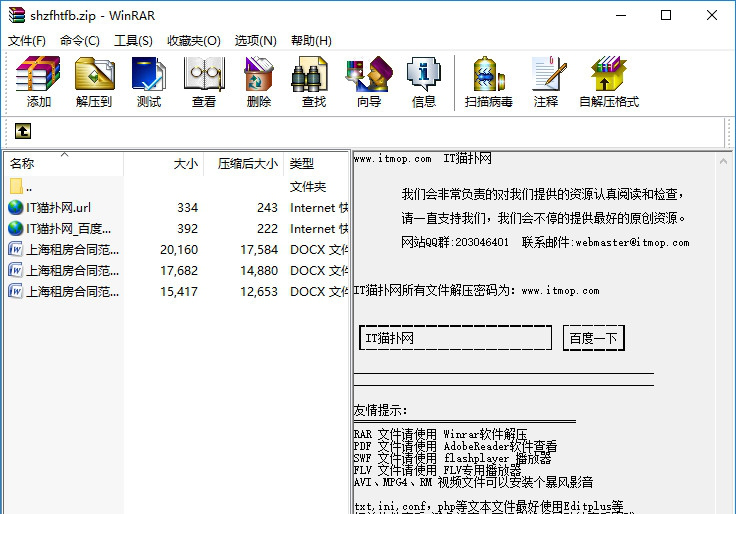Open the 收藏夹(O) menu
The width and height of the screenshot is (736, 534).
pyautogui.click(x=194, y=41)
